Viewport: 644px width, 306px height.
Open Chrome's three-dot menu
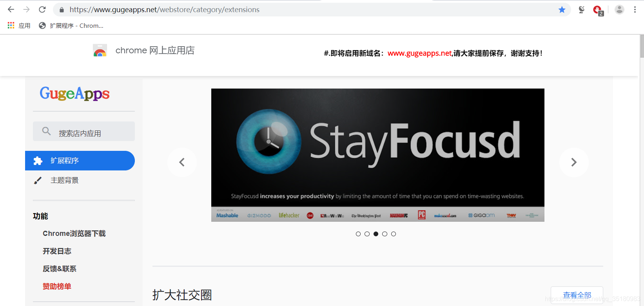click(x=635, y=10)
